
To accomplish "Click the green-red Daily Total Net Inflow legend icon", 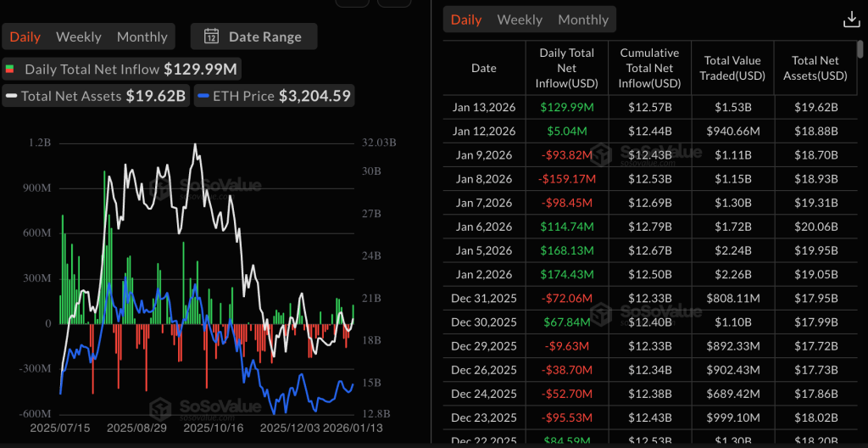I will [10, 69].
